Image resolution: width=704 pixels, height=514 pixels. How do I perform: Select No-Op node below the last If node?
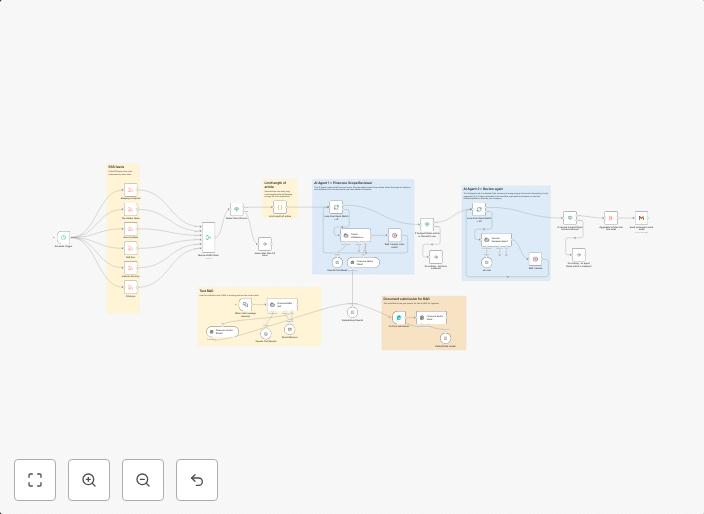click(579, 255)
